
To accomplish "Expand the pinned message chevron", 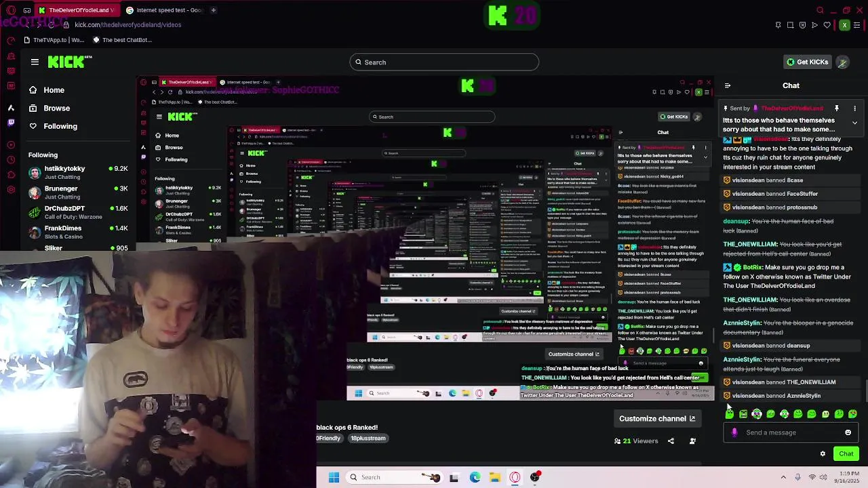I will point(854,123).
